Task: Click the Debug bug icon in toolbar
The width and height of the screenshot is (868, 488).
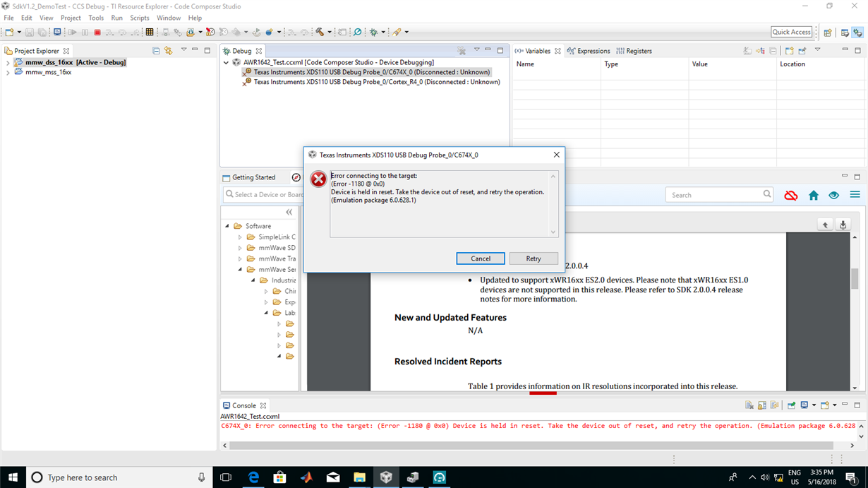Action: [x=374, y=32]
